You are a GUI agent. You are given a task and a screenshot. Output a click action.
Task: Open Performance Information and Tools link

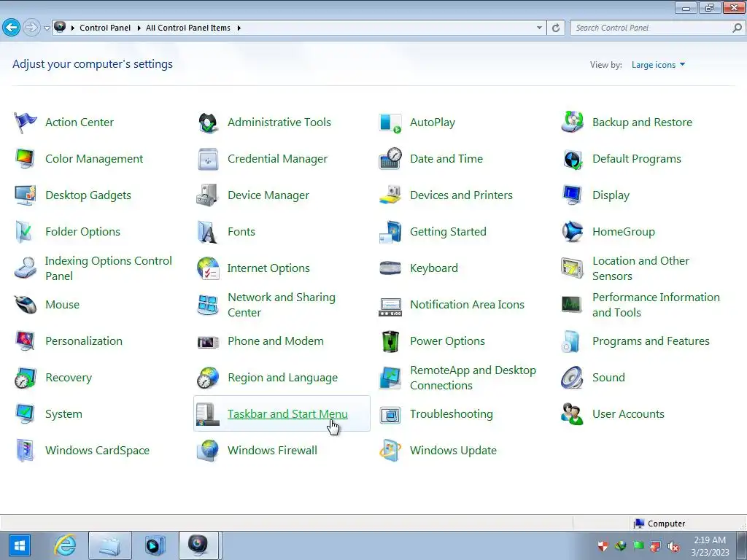(x=656, y=305)
